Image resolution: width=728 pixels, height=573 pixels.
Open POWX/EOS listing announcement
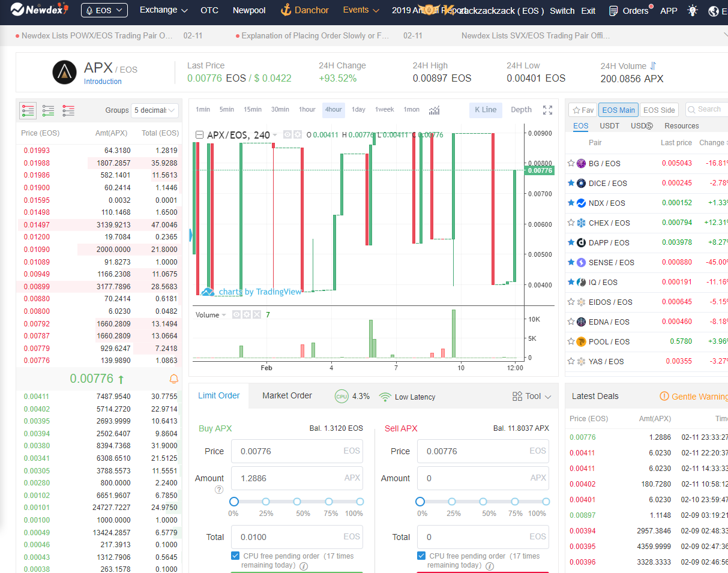click(x=97, y=35)
